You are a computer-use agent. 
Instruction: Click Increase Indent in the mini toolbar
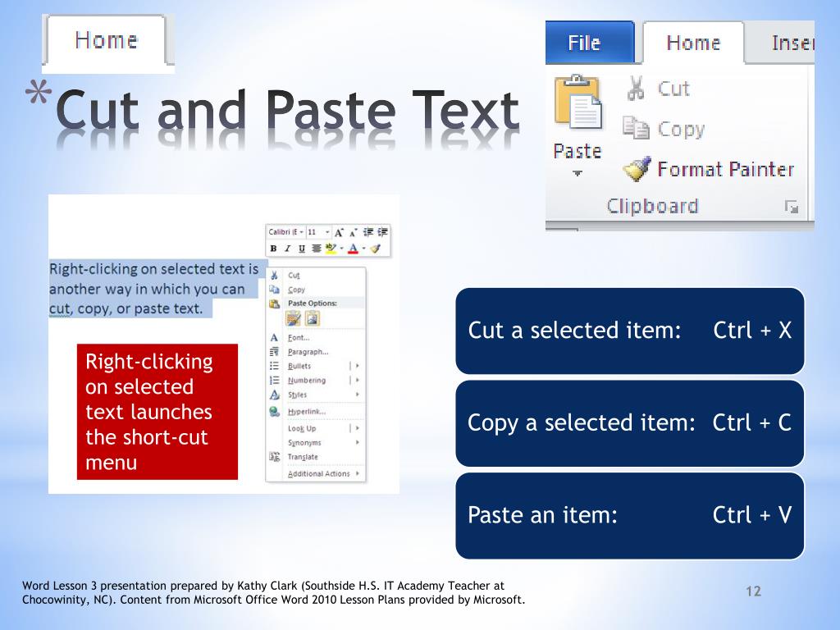[x=382, y=232]
